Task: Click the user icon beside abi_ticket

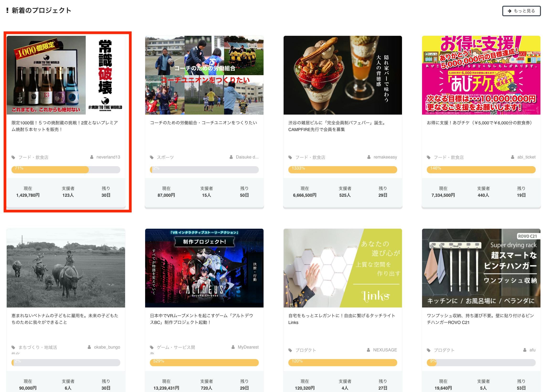Action: pyautogui.click(x=512, y=157)
